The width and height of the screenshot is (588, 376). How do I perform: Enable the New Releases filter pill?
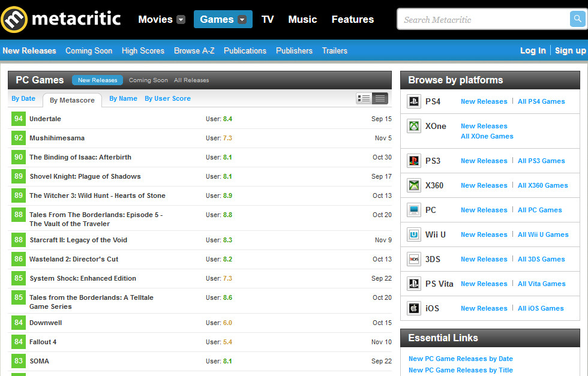pyautogui.click(x=97, y=80)
